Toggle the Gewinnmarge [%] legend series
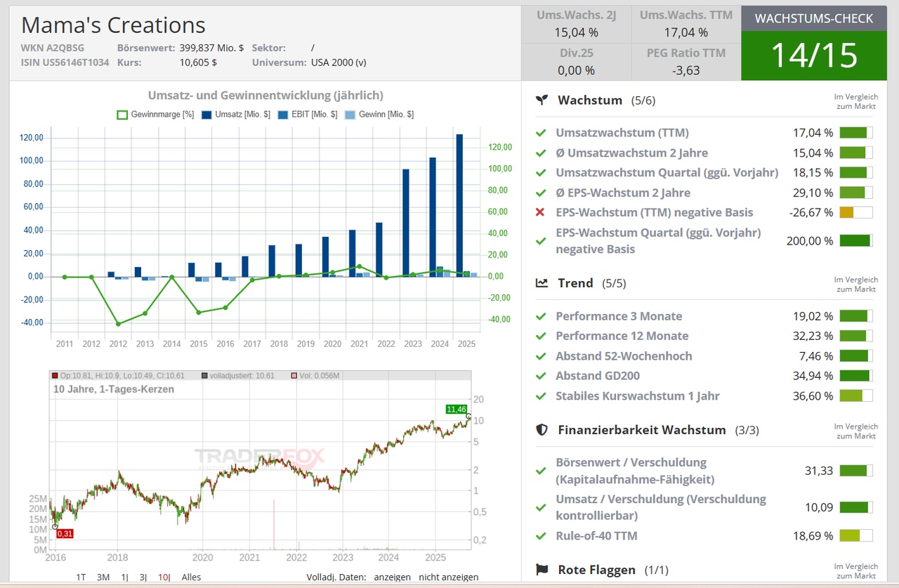Viewport: 899px width, 588px height. pos(155,115)
